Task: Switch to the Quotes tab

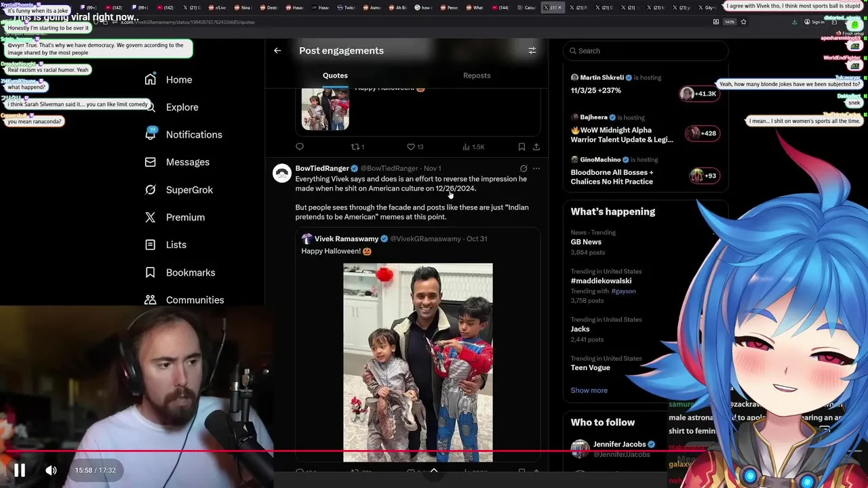Action: pos(335,75)
